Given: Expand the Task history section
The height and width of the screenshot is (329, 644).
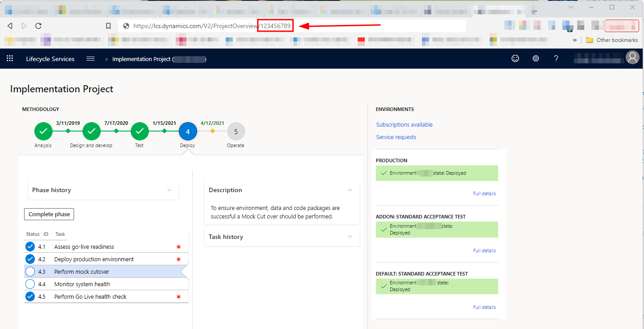Looking at the screenshot, I should tap(350, 237).
